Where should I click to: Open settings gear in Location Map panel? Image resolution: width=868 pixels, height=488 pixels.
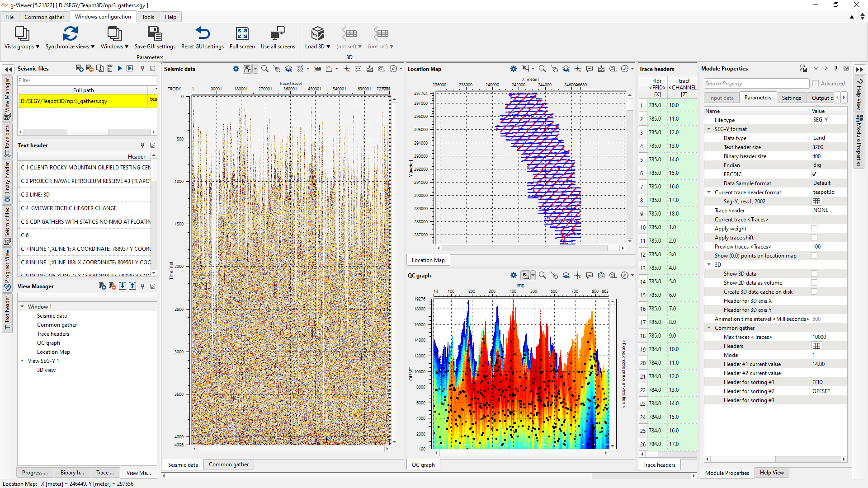(513, 69)
